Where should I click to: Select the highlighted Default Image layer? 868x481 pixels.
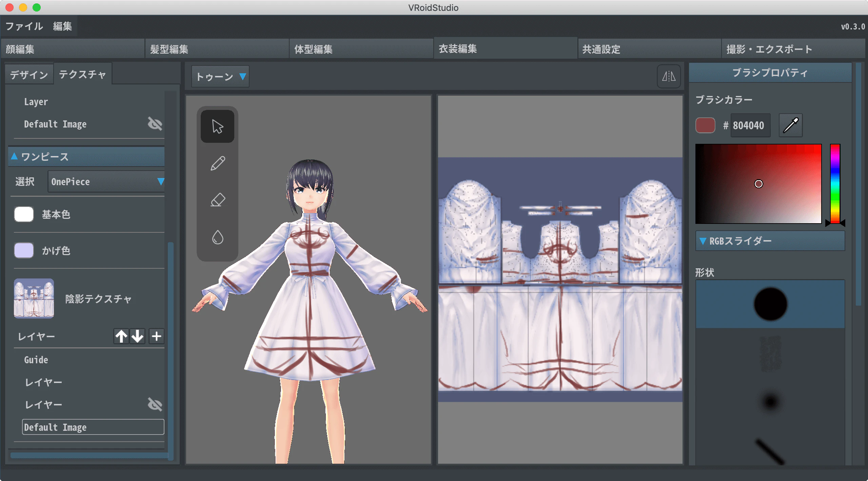pos(93,427)
